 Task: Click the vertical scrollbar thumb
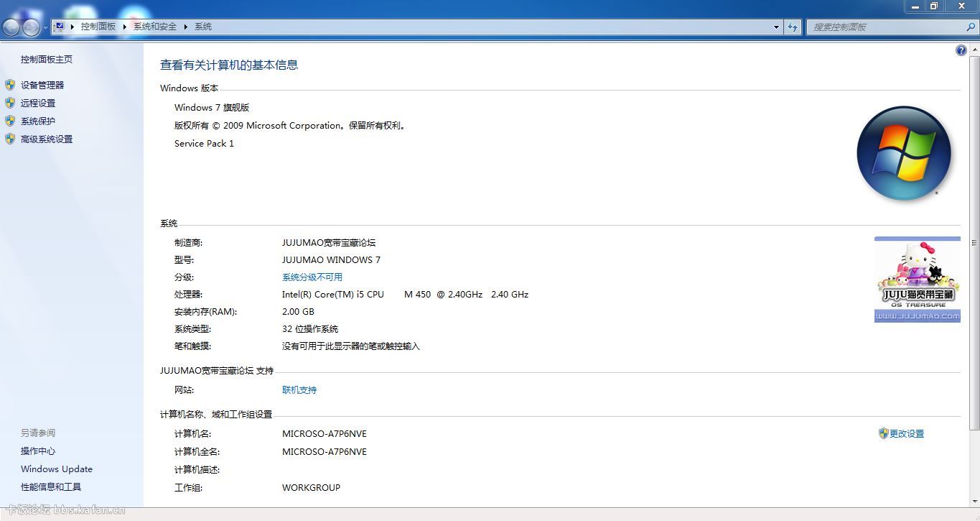[974, 243]
